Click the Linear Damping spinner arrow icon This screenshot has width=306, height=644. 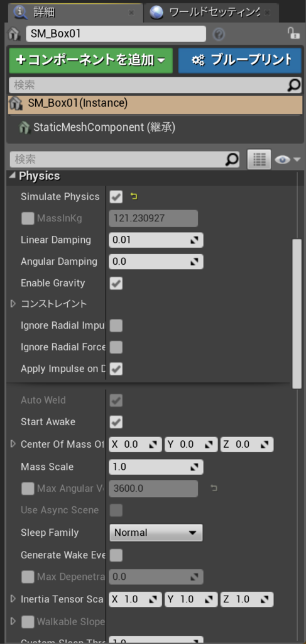[x=194, y=240]
